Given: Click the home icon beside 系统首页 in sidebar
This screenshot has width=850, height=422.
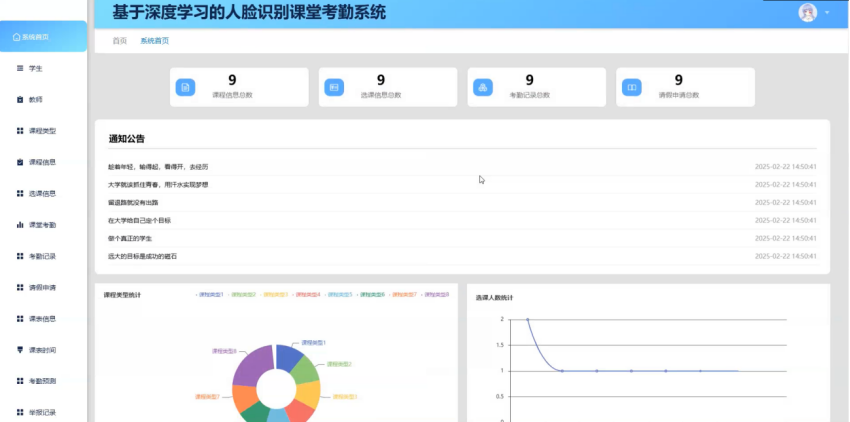Looking at the screenshot, I should [x=16, y=37].
